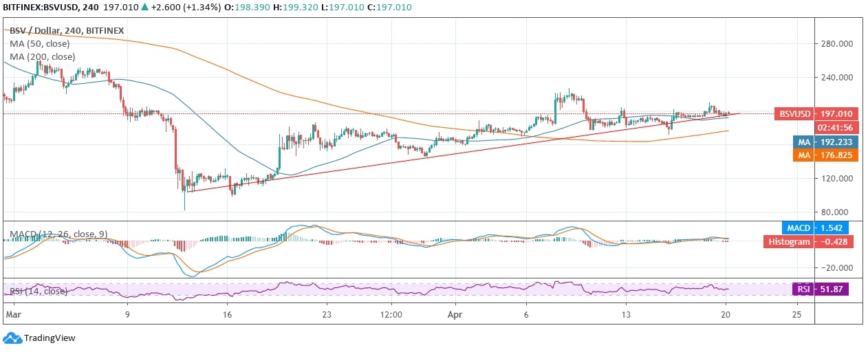The image size is (868, 352).
Task: Click the 80.000 price axis label
Action: coord(838,212)
